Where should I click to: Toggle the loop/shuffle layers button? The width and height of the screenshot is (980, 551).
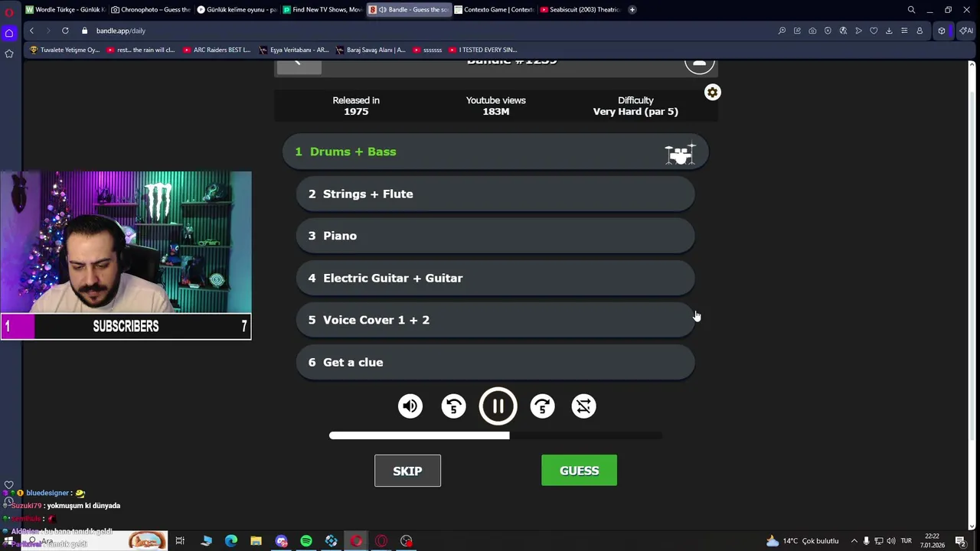[584, 406]
